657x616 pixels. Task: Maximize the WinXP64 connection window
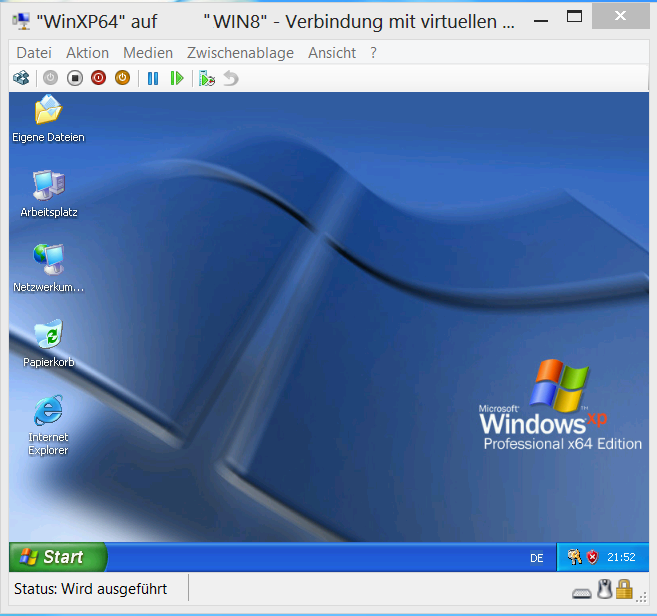click(574, 17)
